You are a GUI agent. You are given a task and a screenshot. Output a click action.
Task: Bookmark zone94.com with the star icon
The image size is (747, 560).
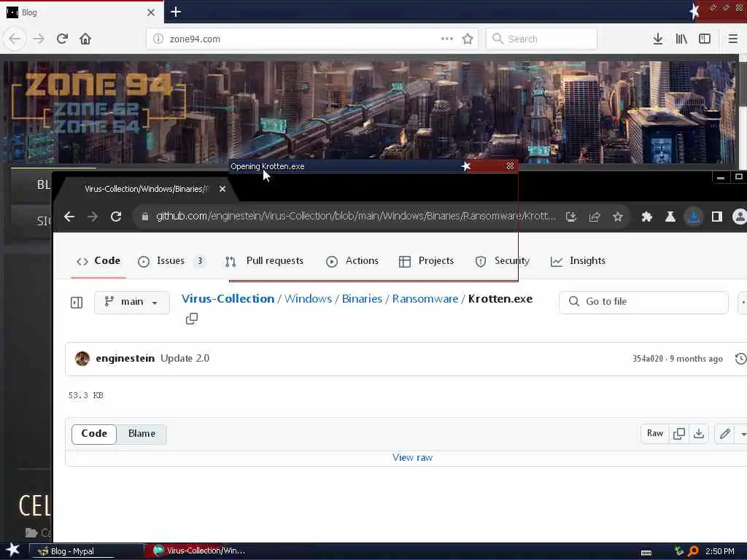tap(468, 39)
